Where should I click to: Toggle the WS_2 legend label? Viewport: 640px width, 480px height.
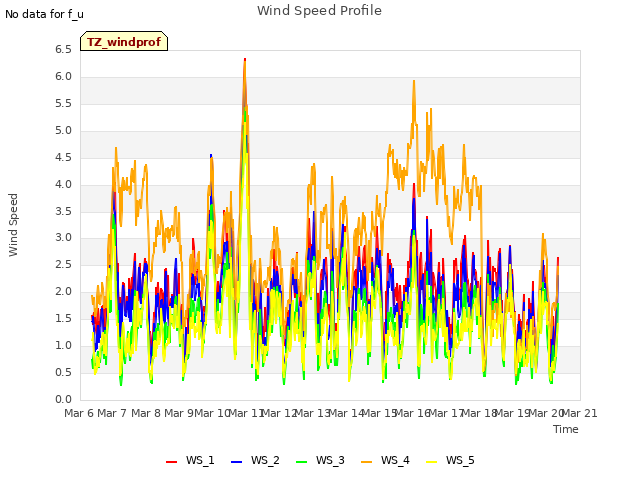(x=265, y=460)
